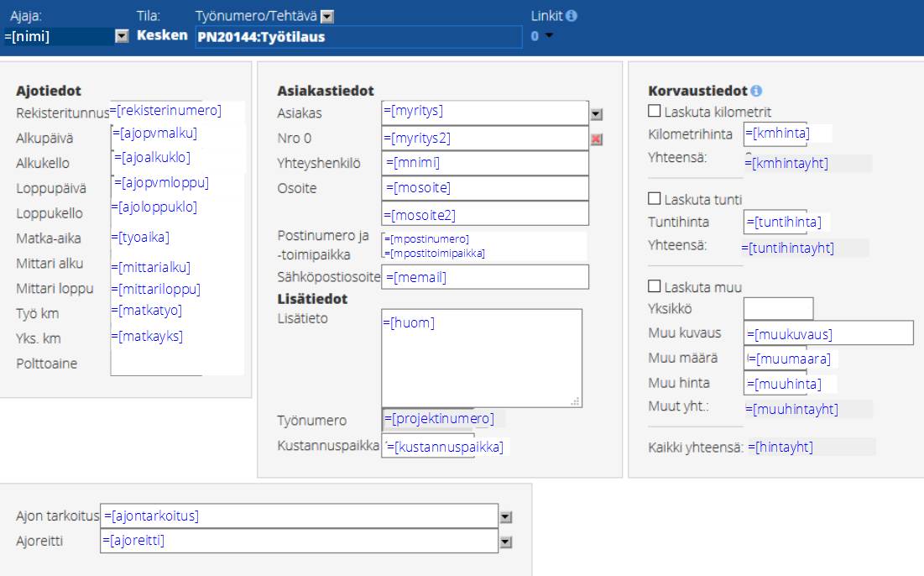Open the Asiakas customer dropdown
This screenshot has height=576, width=924.
pos(597,113)
